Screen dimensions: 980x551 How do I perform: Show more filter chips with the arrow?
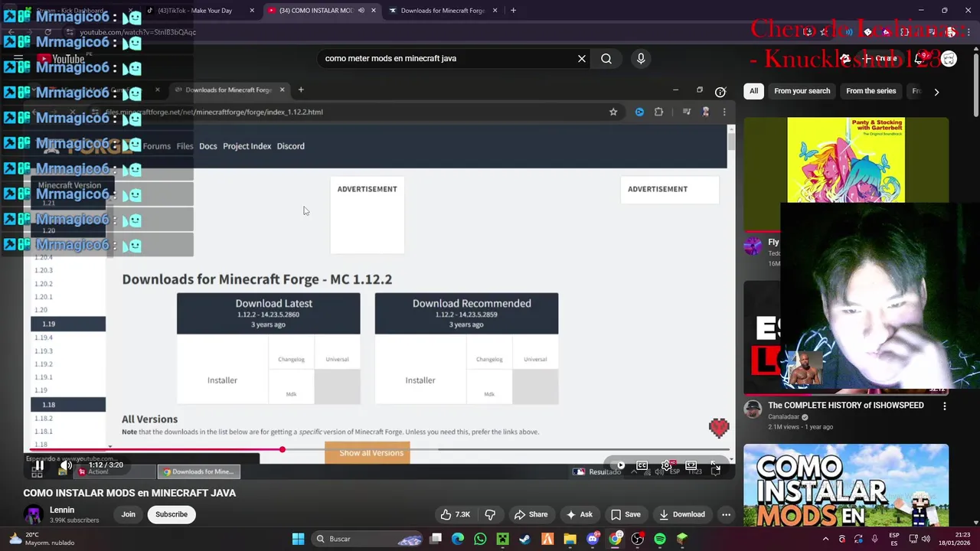[936, 92]
